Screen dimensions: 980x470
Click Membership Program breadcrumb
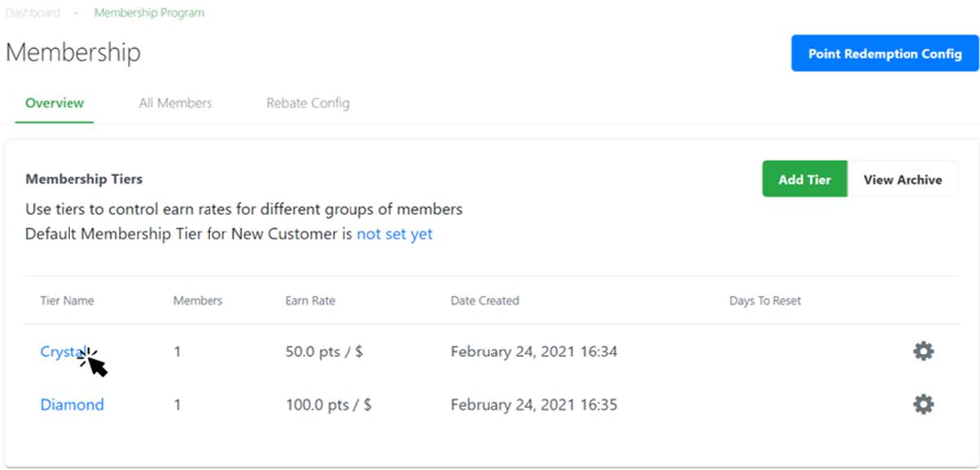pos(149,13)
